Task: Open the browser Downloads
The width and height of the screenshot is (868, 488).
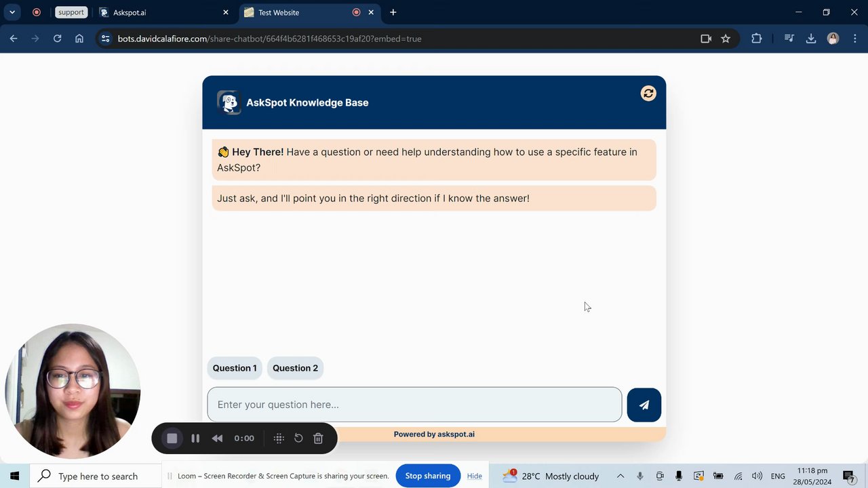Action: coord(811,39)
